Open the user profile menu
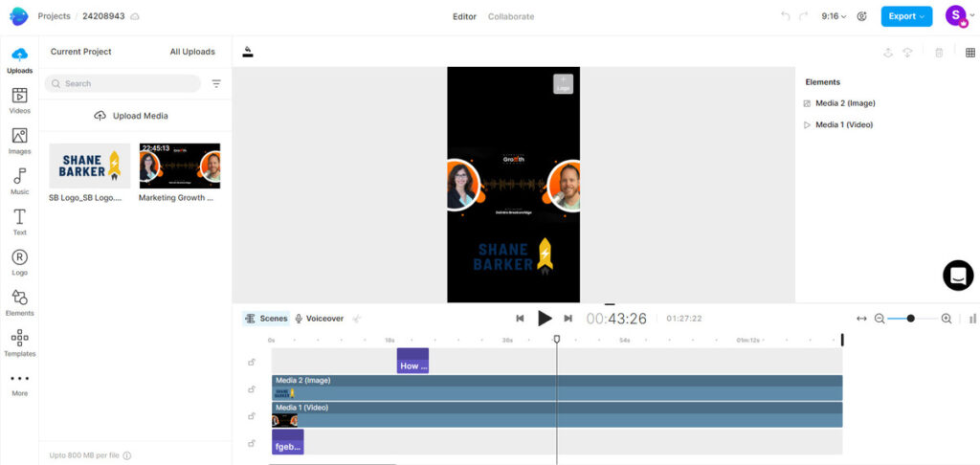The width and height of the screenshot is (980, 465). pos(959,16)
